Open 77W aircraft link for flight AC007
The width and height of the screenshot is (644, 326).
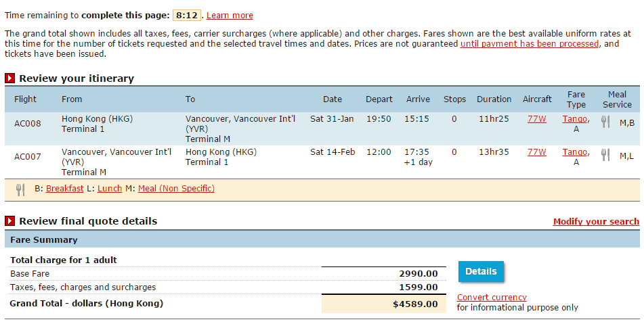pyautogui.click(x=536, y=152)
